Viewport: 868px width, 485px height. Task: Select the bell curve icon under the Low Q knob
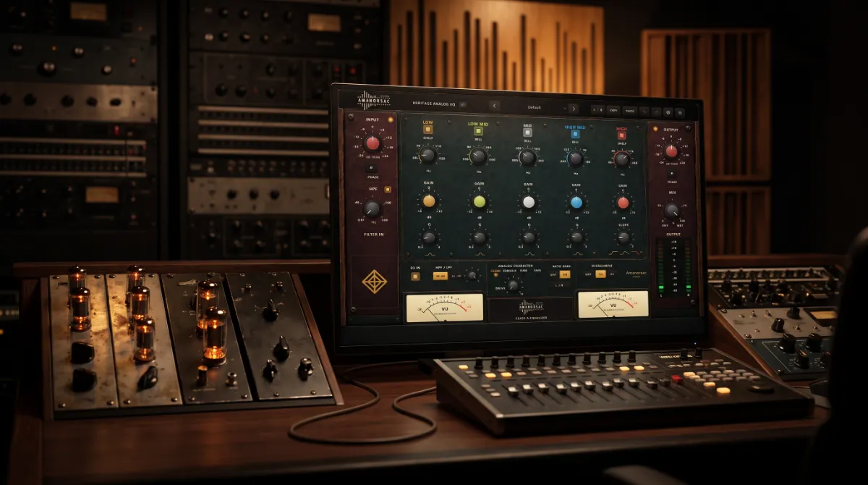click(x=430, y=254)
